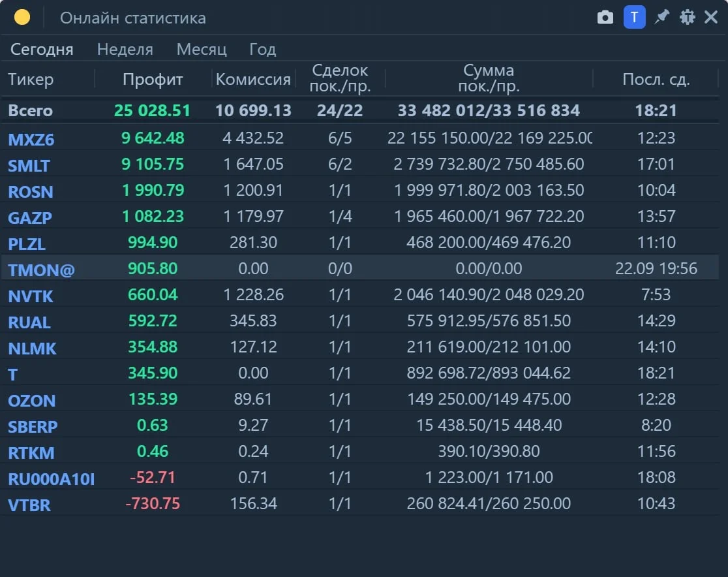Click SMLT commission 1 647.05
Viewport: 728px width, 577px height.
click(x=253, y=164)
